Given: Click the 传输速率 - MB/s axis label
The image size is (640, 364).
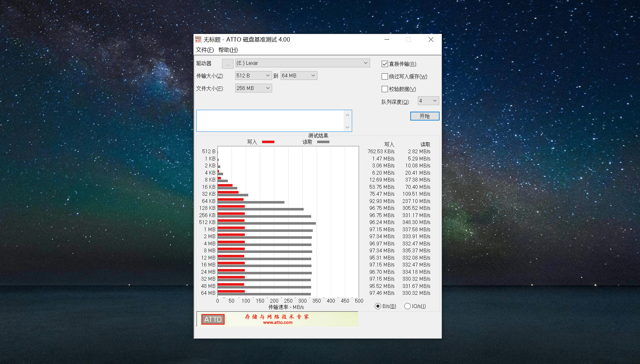Looking at the screenshot, I should 286,307.
